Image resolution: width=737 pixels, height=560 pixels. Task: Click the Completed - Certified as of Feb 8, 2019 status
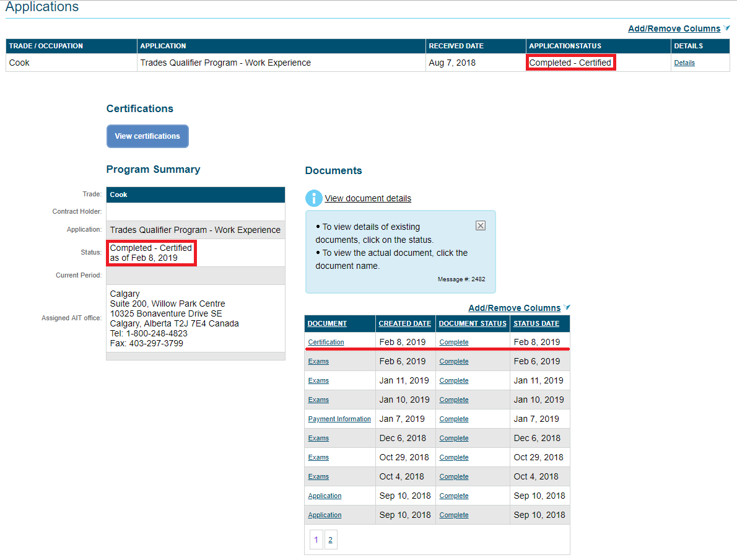pos(151,253)
